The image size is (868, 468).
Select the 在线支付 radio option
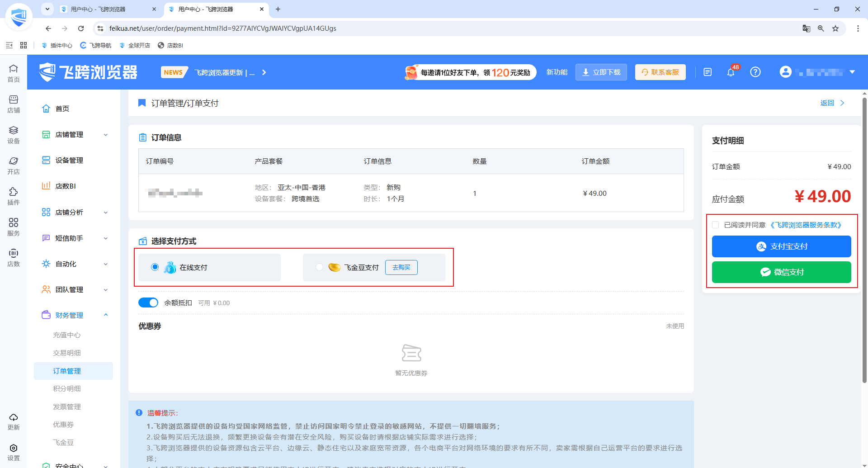(x=155, y=267)
